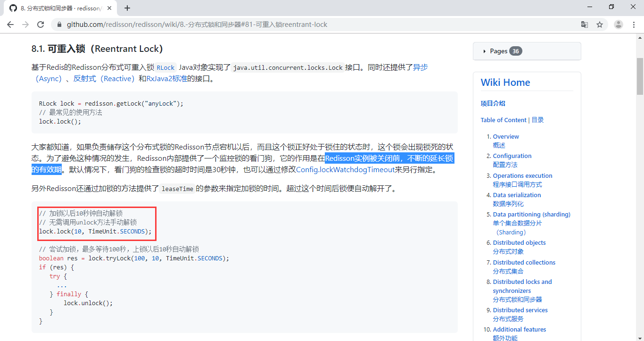This screenshot has width=644, height=341.
Task: Click the scrollbar down arrow
Action: [x=640, y=337]
